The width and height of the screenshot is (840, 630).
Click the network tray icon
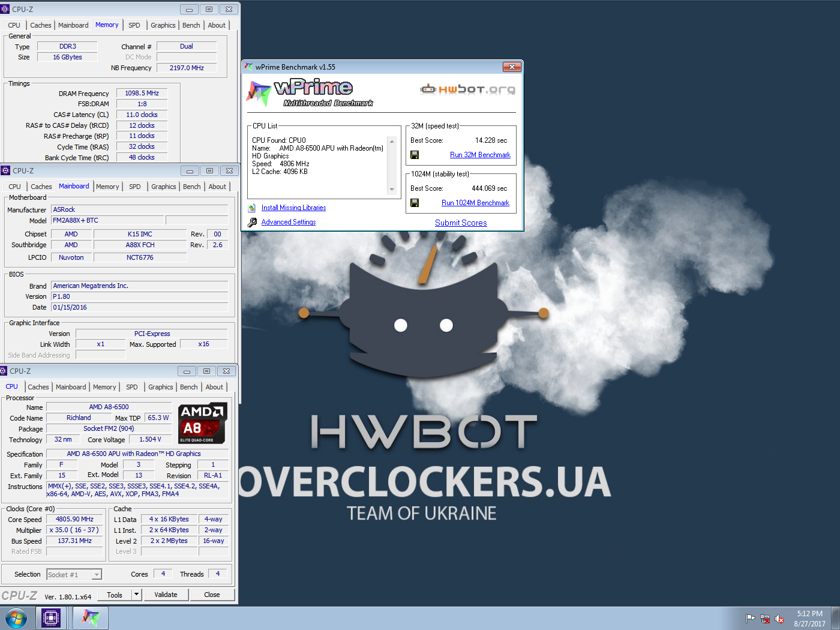click(x=765, y=619)
